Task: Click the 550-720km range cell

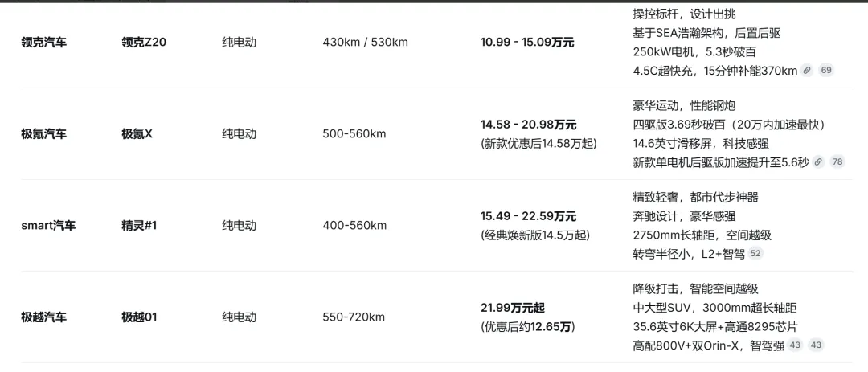Action: [354, 317]
